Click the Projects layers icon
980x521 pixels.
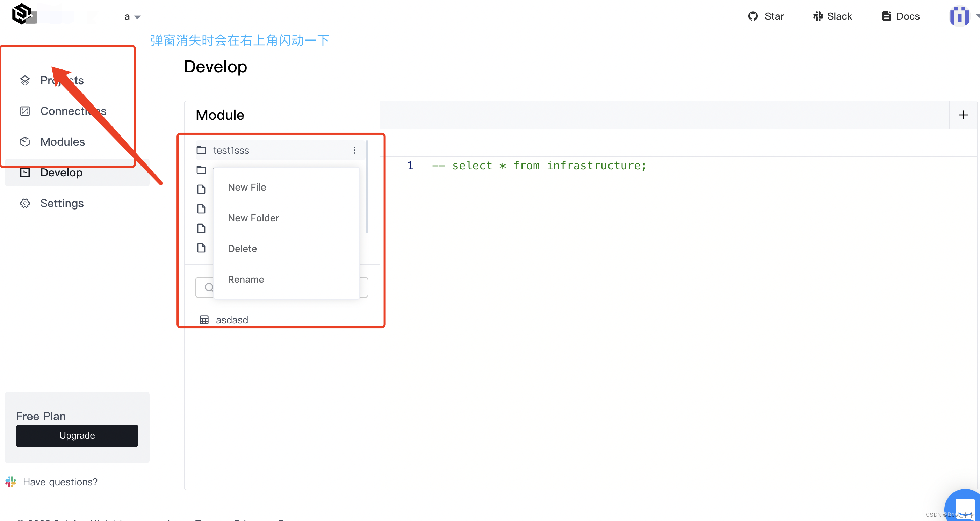25,80
